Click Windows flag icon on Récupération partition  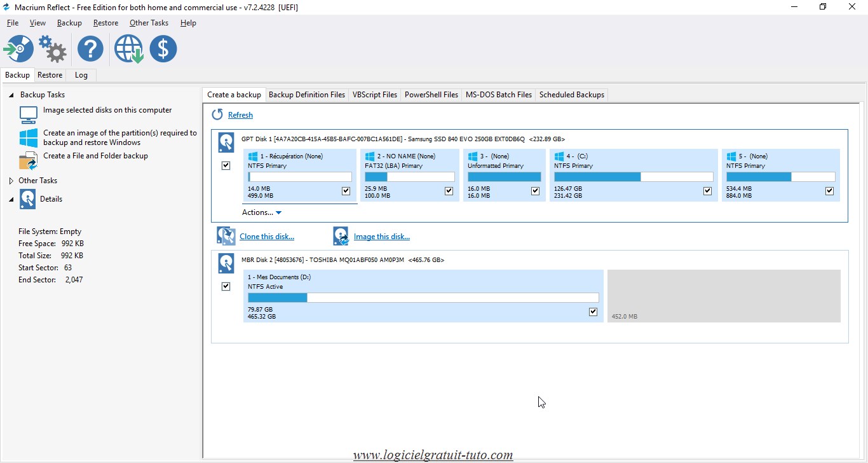click(x=252, y=156)
